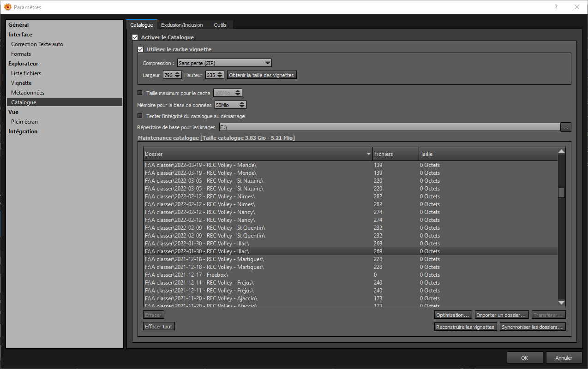This screenshot has height=369, width=588.
Task: Click the Dossier column sort arrow
Action: (x=368, y=154)
